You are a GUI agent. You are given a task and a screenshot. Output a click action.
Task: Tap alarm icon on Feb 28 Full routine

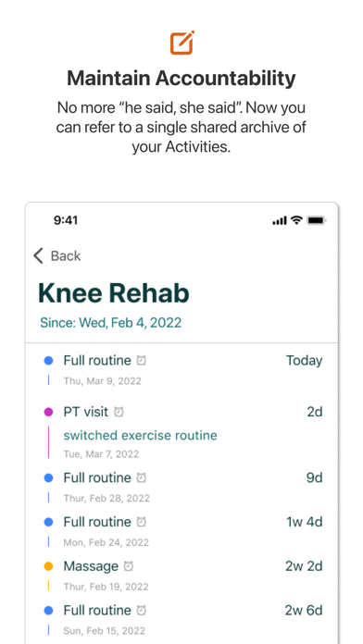142,477
